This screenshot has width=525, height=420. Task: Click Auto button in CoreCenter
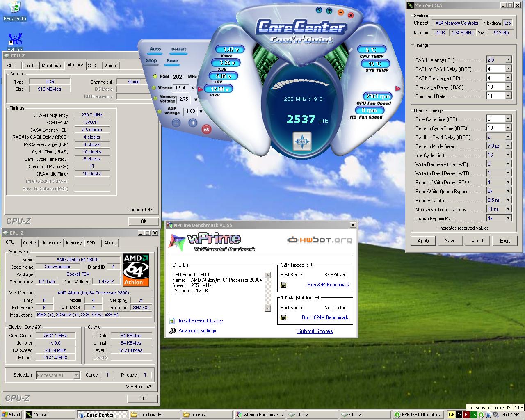pyautogui.click(x=155, y=50)
